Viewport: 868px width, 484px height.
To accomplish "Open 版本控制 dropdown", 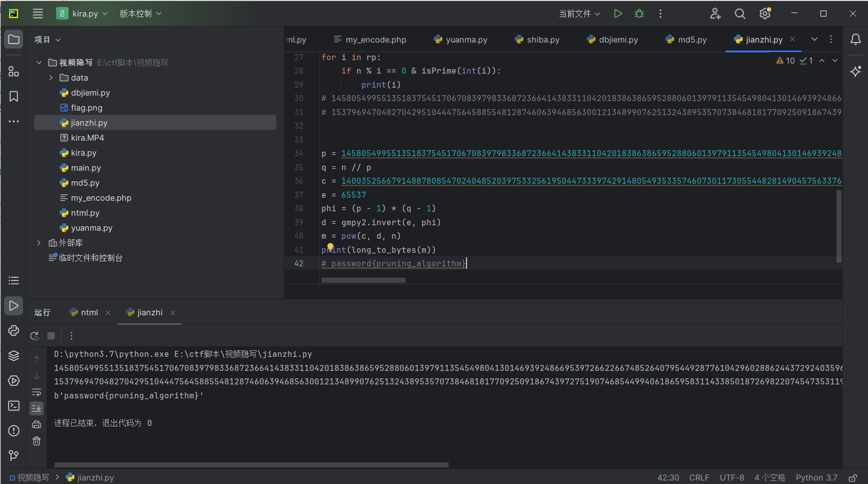I will [x=140, y=14].
